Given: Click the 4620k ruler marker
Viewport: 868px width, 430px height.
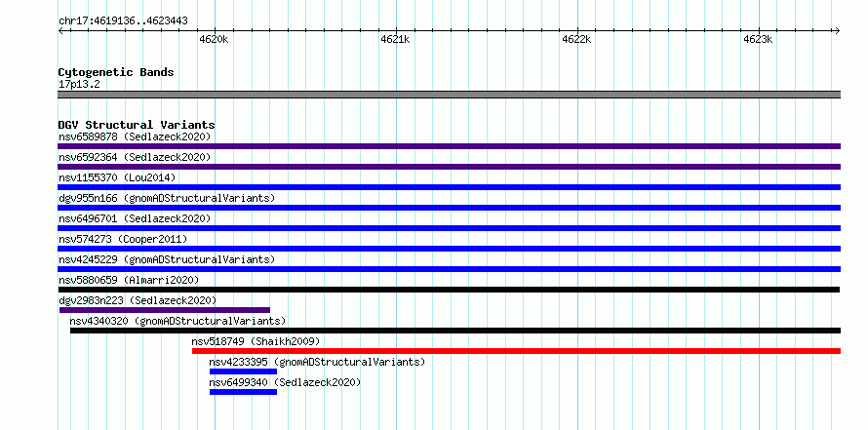Looking at the screenshot, I should (x=214, y=39).
